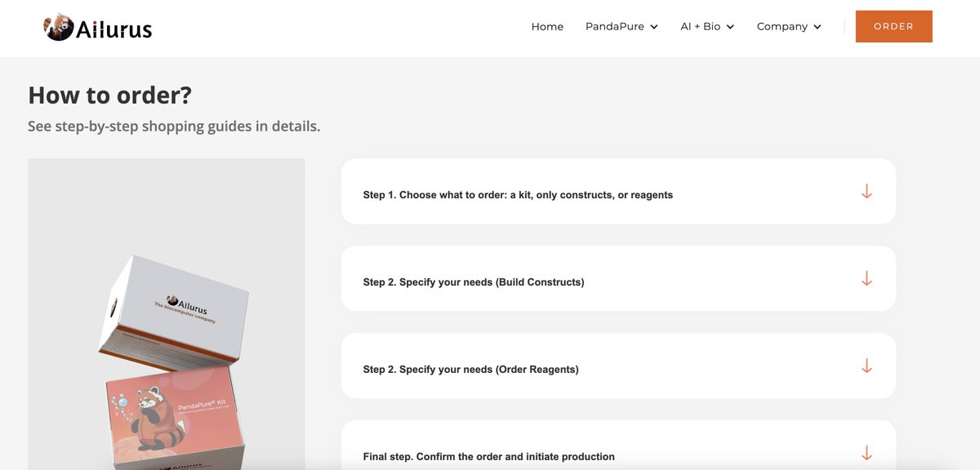Click the 'How to order?' heading
The height and width of the screenshot is (470, 980).
(x=109, y=95)
